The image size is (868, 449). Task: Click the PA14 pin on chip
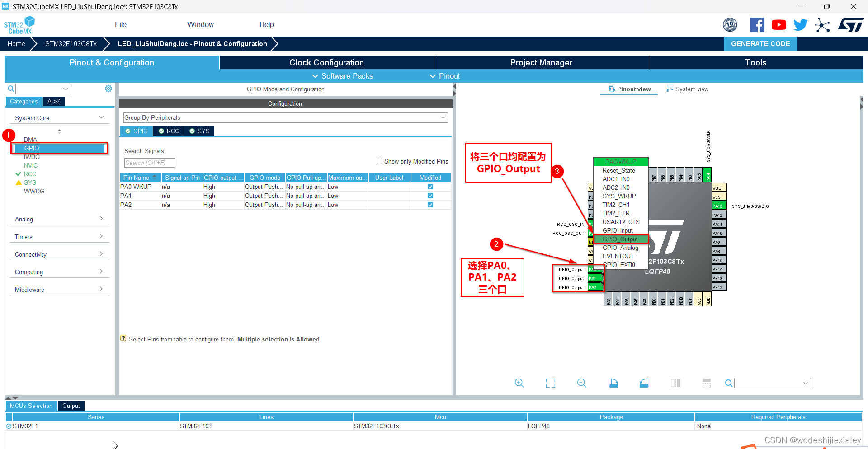pyautogui.click(x=708, y=174)
